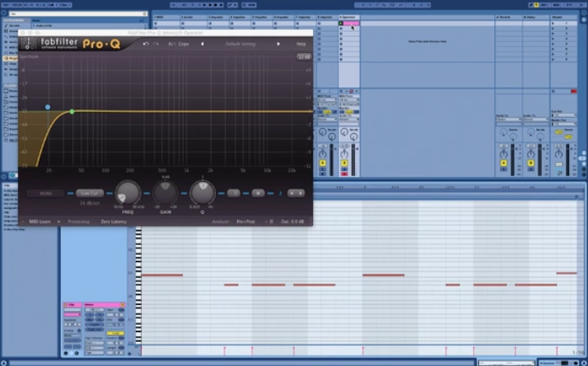Select the Reverb return track header
Screen dimensions: 588x366
tap(509, 17)
